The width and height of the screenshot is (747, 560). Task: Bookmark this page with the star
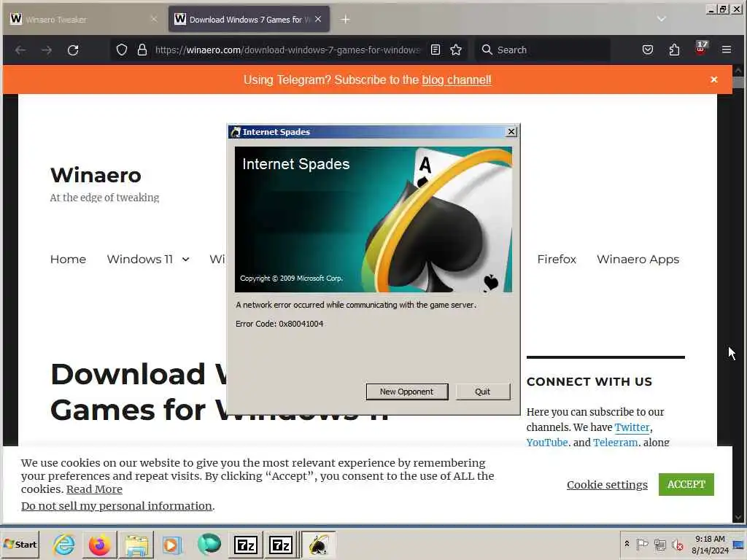[x=456, y=50]
